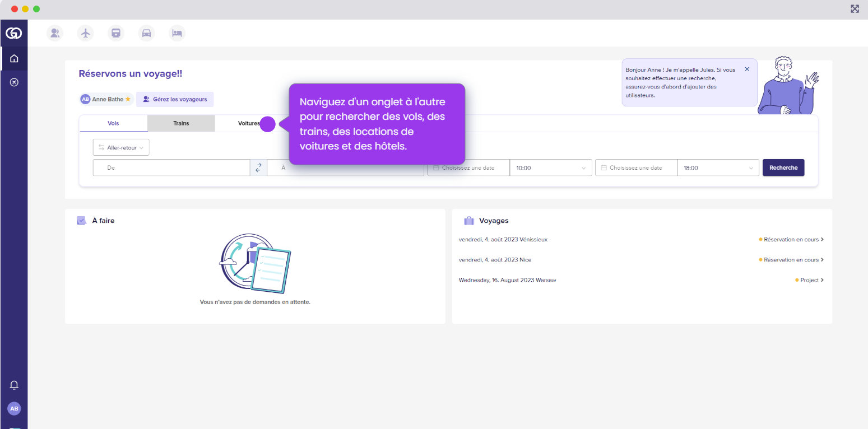This screenshot has width=868, height=429.
Task: Open the Home icon in left sidebar
Action: 14,58
